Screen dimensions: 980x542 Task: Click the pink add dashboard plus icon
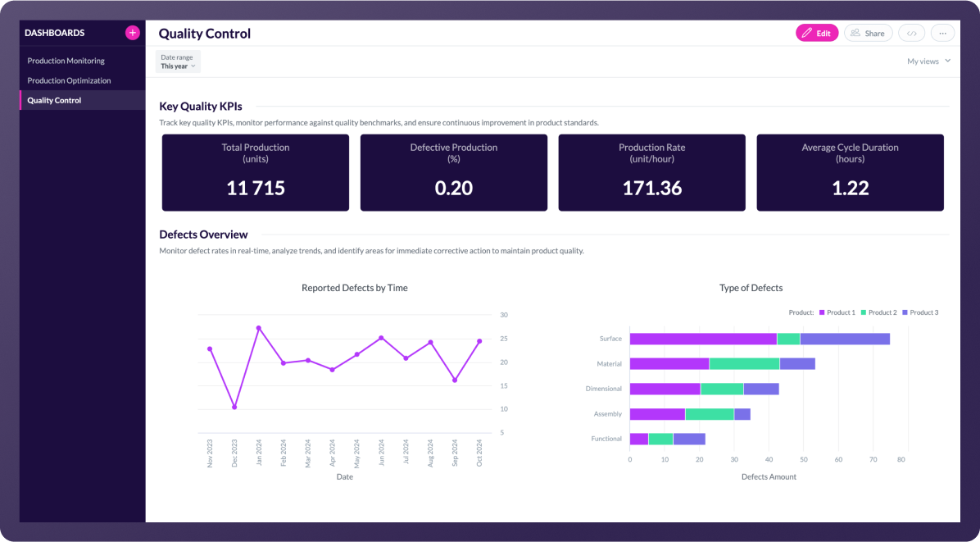tap(132, 33)
